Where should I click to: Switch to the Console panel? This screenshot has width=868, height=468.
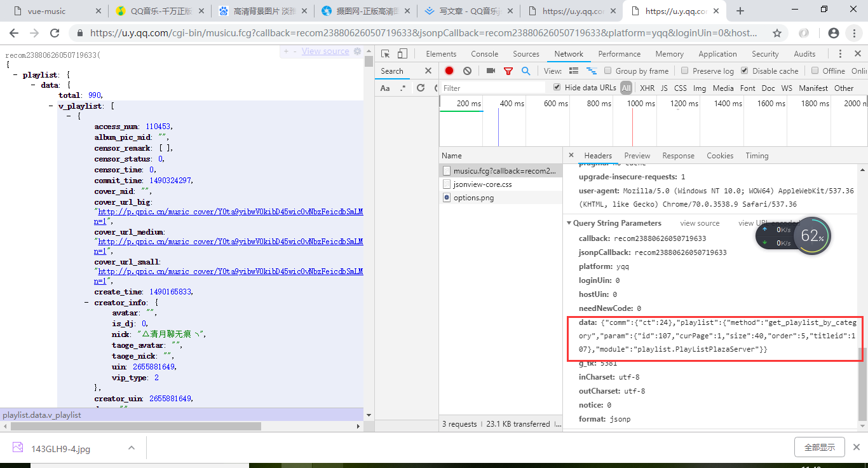click(x=485, y=54)
